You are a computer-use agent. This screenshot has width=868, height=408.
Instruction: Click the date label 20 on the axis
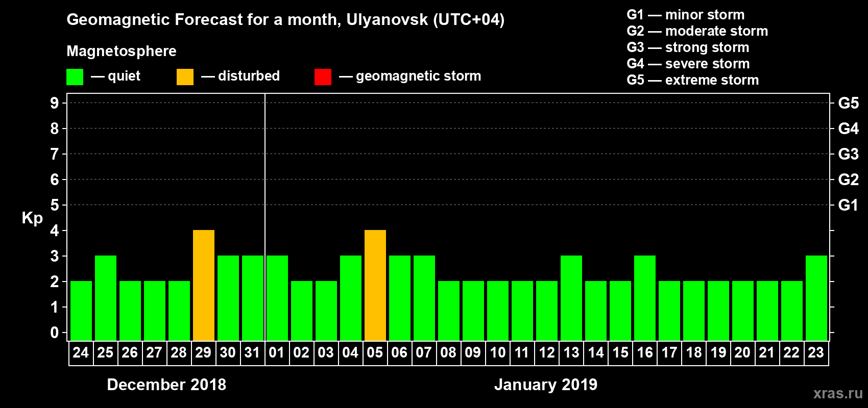pyautogui.click(x=742, y=353)
